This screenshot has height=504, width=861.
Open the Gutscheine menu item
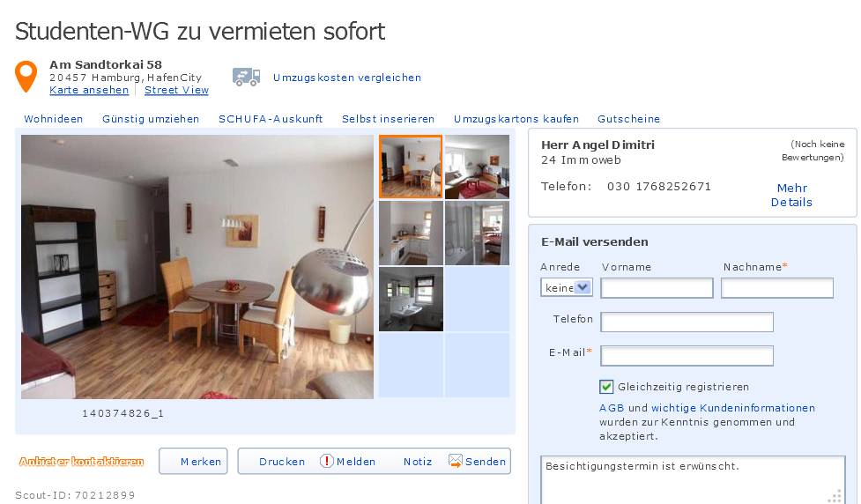(x=628, y=119)
